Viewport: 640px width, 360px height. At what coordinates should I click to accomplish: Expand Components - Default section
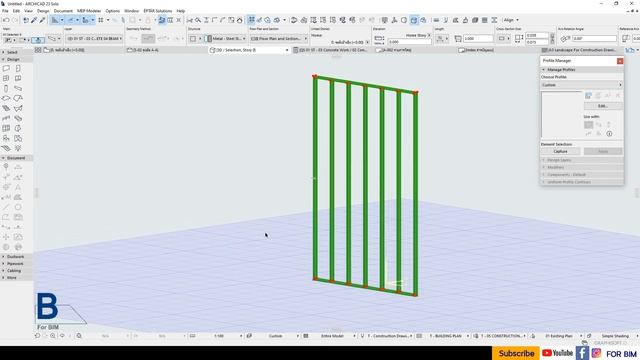[582, 175]
